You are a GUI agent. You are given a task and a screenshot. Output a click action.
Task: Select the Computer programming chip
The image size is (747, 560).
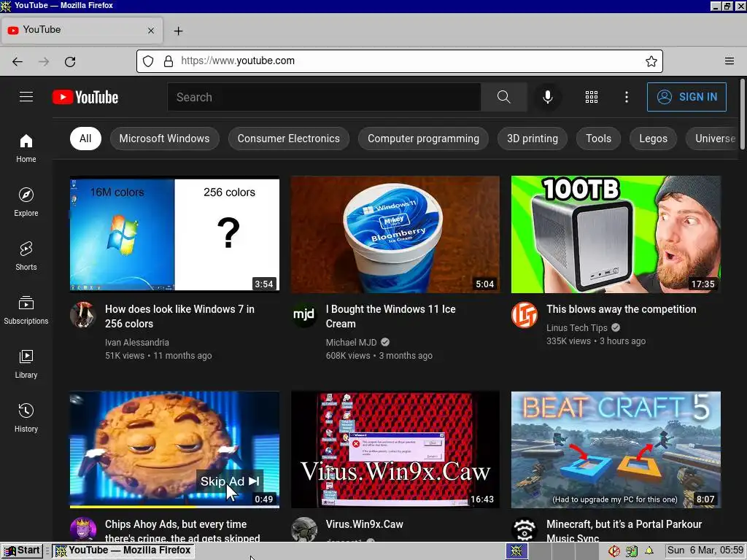pyautogui.click(x=423, y=139)
